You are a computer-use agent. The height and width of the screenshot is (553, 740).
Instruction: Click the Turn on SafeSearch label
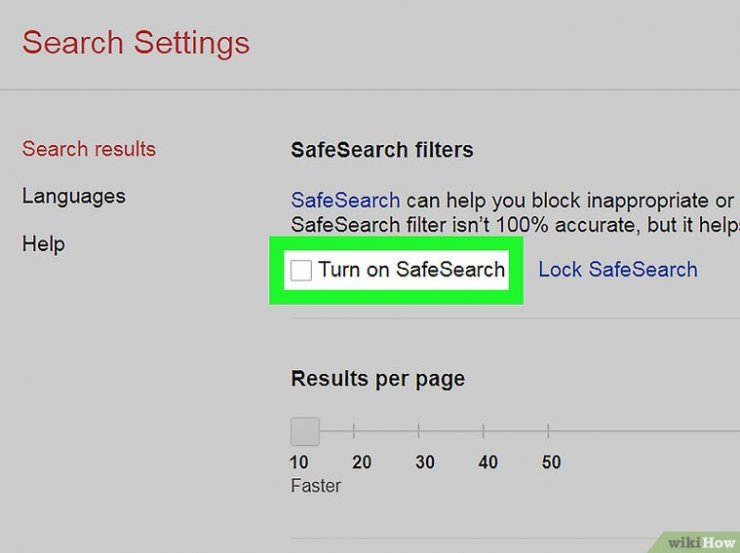coord(412,269)
